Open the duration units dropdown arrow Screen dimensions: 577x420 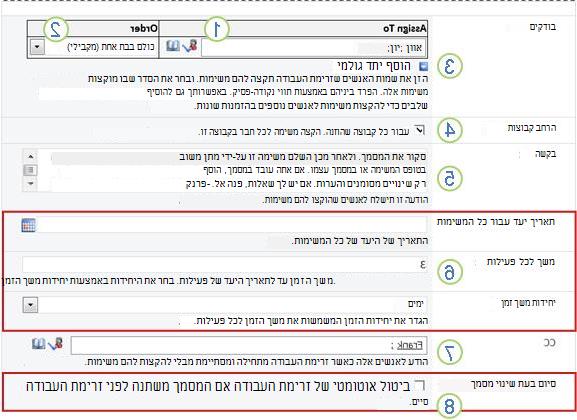click(x=30, y=305)
